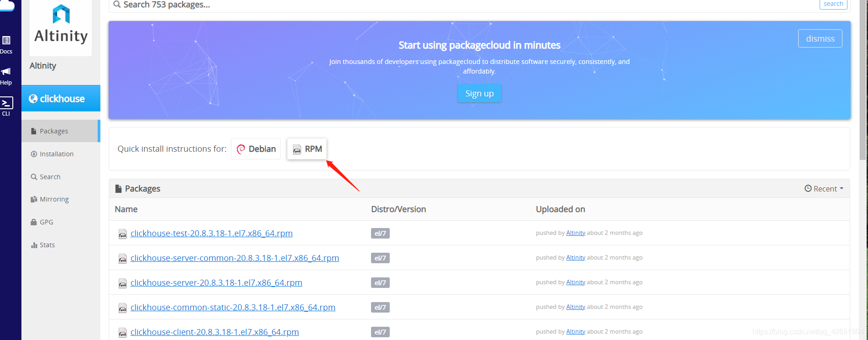
Task: Click el/7 badge in clickhouse-server-20.8.3.18 row
Action: tap(380, 283)
